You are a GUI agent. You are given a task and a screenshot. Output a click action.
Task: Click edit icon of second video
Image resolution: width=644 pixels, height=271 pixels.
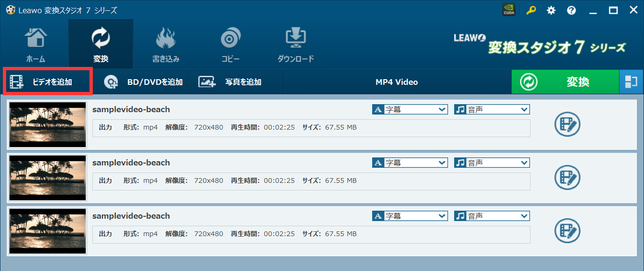(567, 178)
